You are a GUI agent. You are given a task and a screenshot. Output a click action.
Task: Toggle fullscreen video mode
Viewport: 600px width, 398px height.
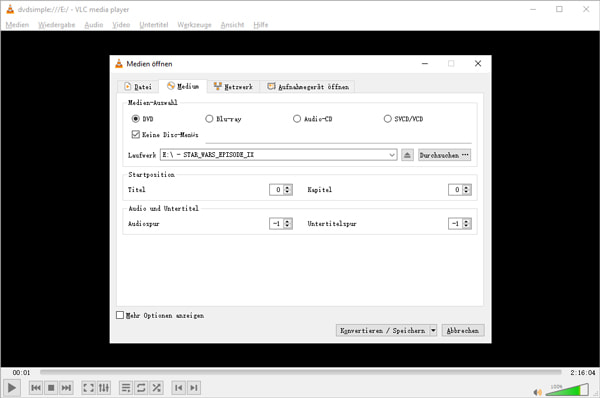(88, 388)
